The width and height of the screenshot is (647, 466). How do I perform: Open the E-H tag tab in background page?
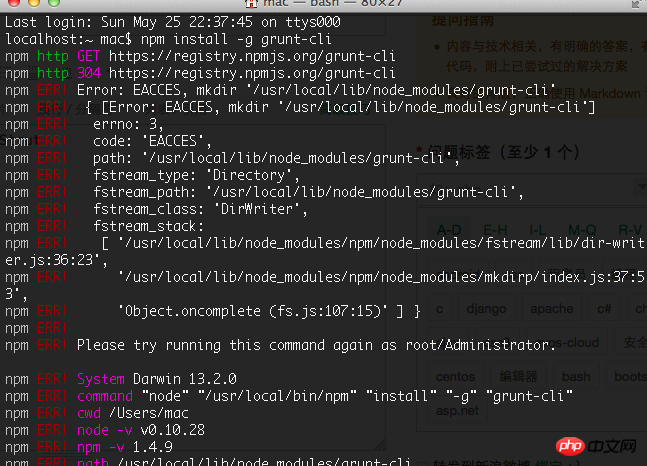click(495, 230)
